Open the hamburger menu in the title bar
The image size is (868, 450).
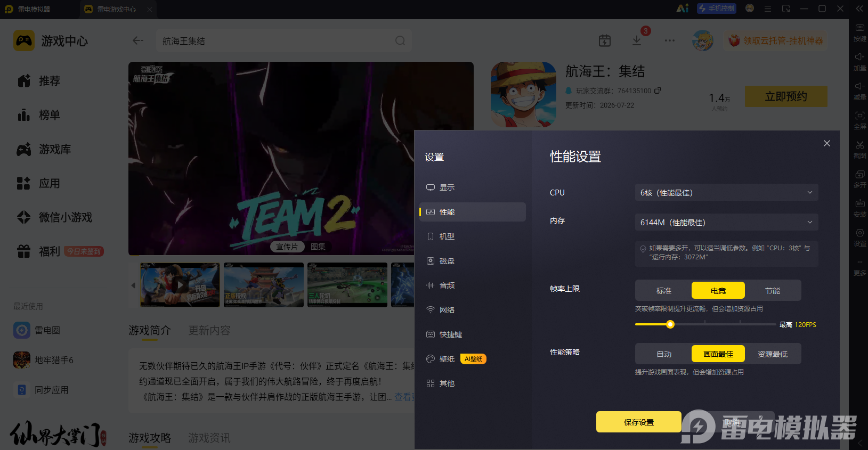tap(768, 9)
